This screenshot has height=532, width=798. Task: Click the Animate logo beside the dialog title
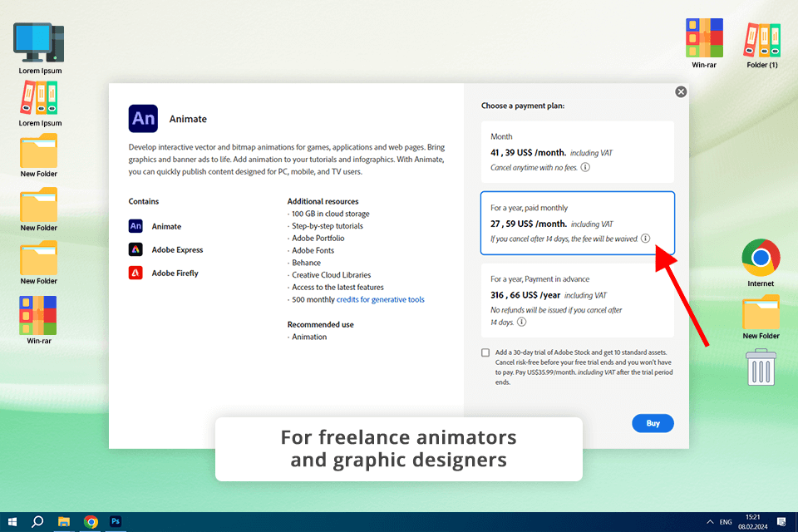coord(143,119)
